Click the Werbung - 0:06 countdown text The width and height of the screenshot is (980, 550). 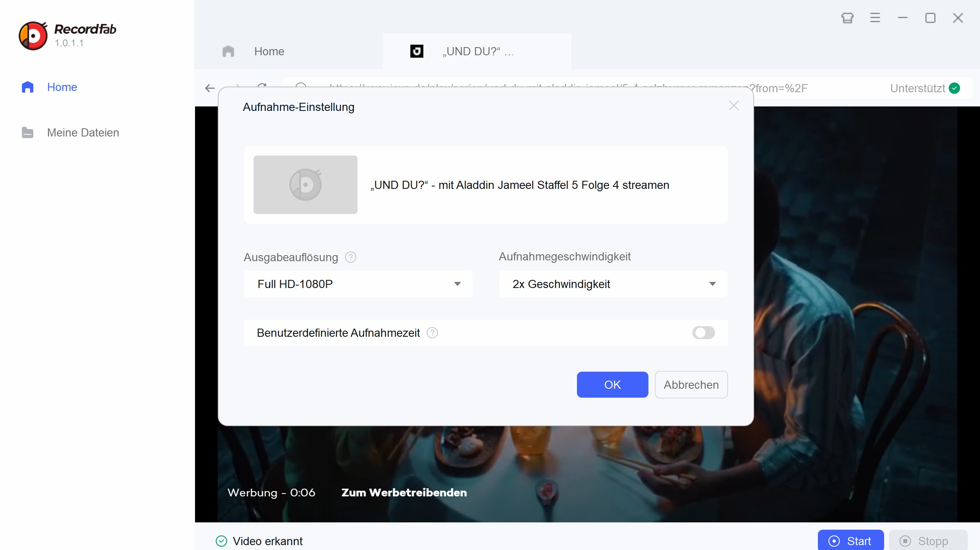[x=271, y=492]
